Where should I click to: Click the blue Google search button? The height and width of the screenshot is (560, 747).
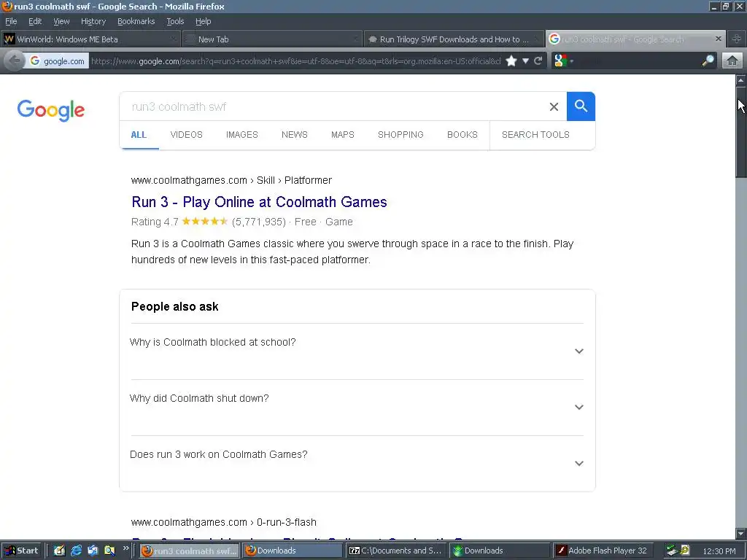[x=581, y=106]
